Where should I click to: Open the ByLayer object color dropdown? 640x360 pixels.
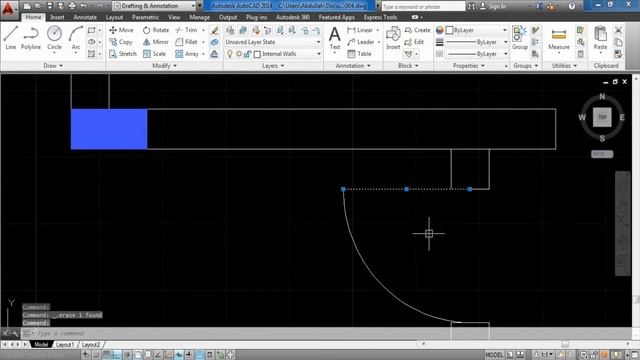476,30
